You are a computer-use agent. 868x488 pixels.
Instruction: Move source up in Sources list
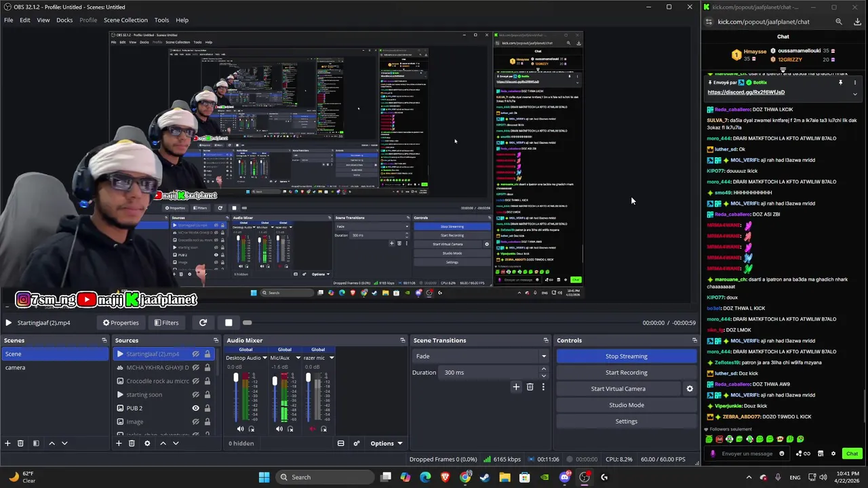pyautogui.click(x=163, y=443)
